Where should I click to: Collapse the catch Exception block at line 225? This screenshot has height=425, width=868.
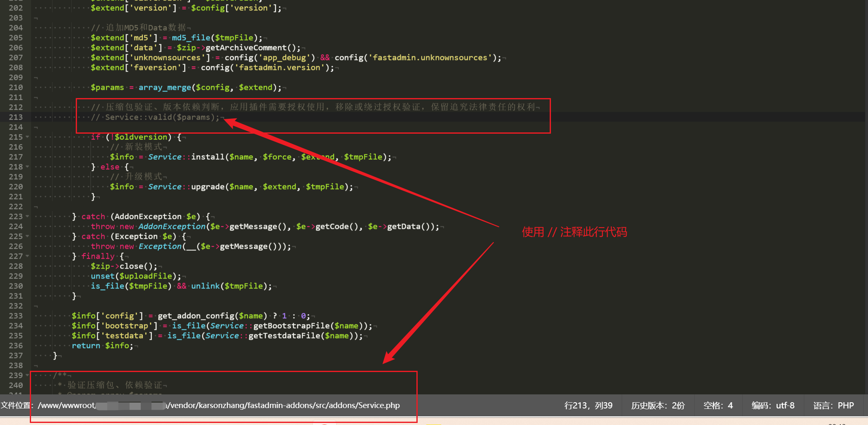(26, 236)
